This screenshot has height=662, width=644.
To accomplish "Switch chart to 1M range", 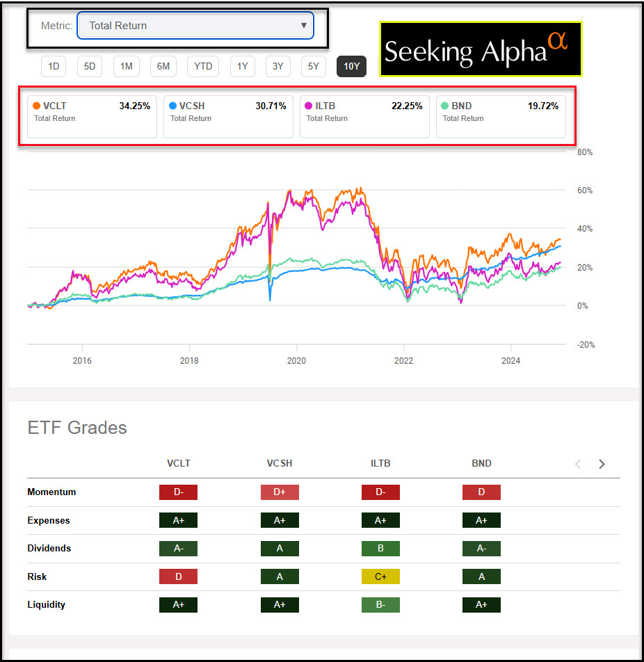I will click(x=126, y=66).
